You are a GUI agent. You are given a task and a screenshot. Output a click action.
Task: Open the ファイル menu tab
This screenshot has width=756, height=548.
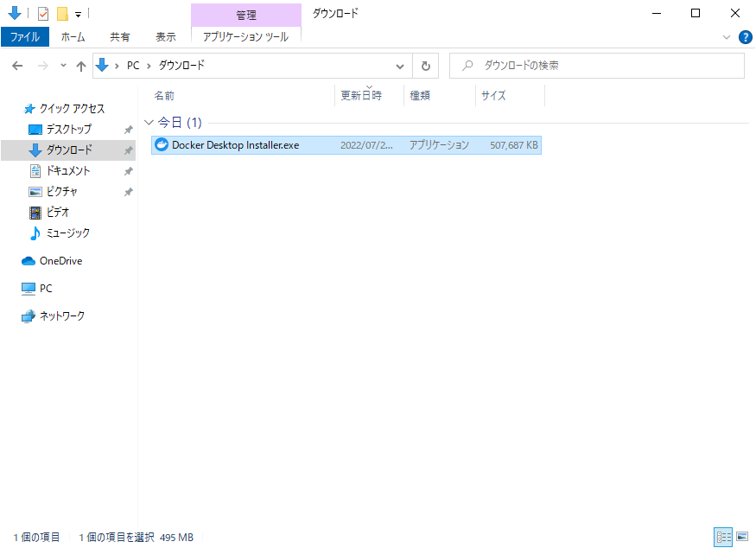24,36
